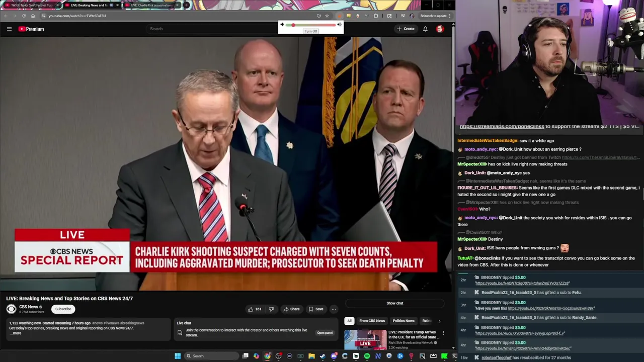
Task: Open Discord from the taskbar
Action: pyautogui.click(x=334, y=356)
